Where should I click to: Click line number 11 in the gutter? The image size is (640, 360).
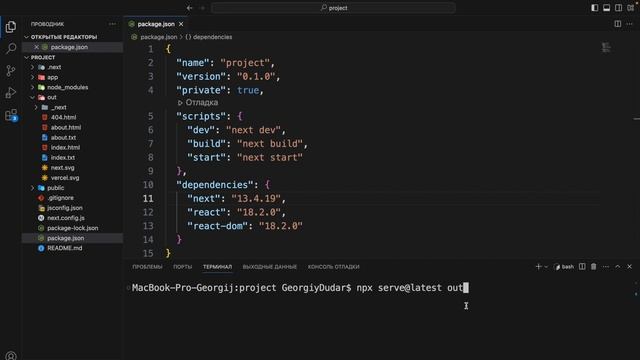[x=148, y=198]
